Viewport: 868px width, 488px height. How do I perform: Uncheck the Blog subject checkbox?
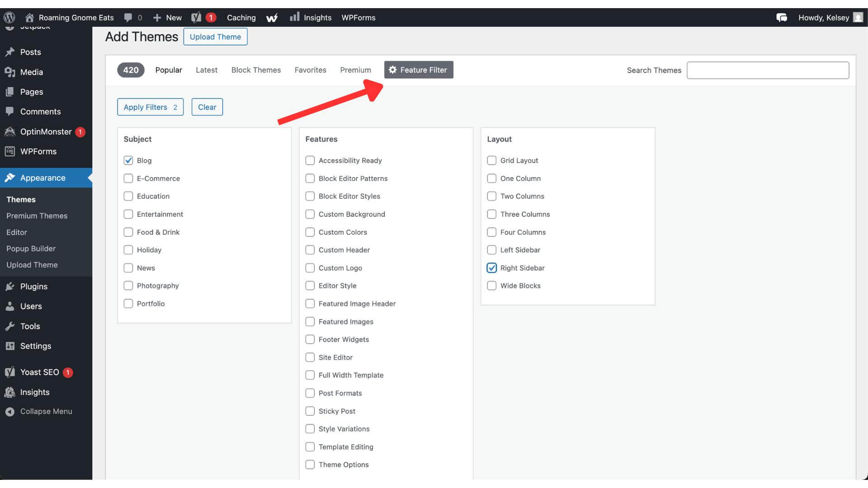click(128, 160)
